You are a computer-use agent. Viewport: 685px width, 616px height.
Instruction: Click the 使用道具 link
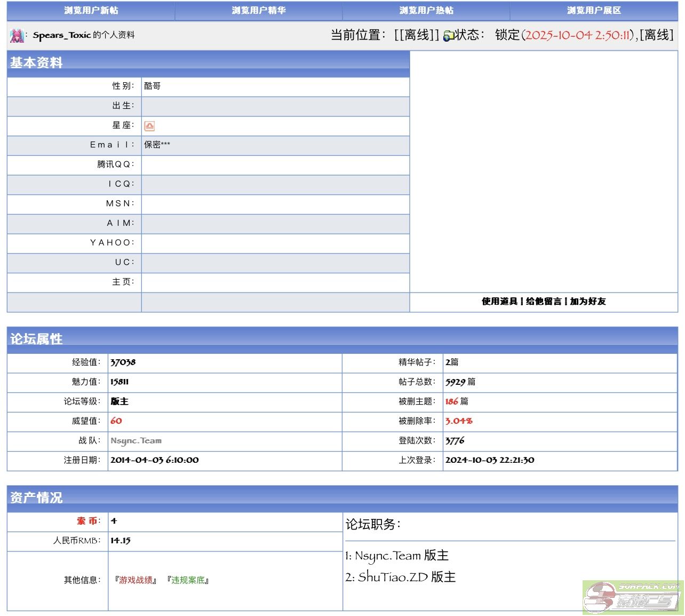[499, 302]
